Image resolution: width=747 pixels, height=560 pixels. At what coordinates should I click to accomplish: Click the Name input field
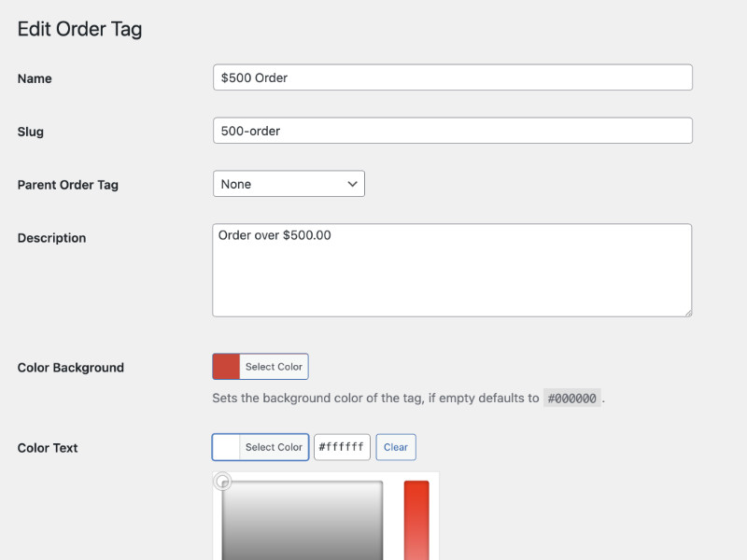(x=453, y=77)
